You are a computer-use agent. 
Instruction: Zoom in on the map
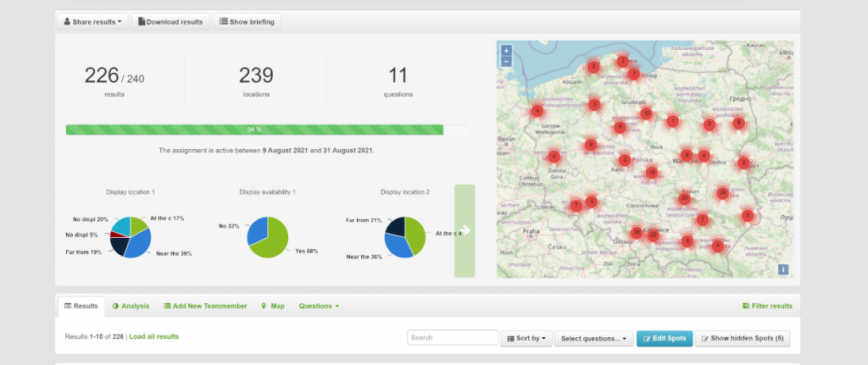(x=506, y=50)
